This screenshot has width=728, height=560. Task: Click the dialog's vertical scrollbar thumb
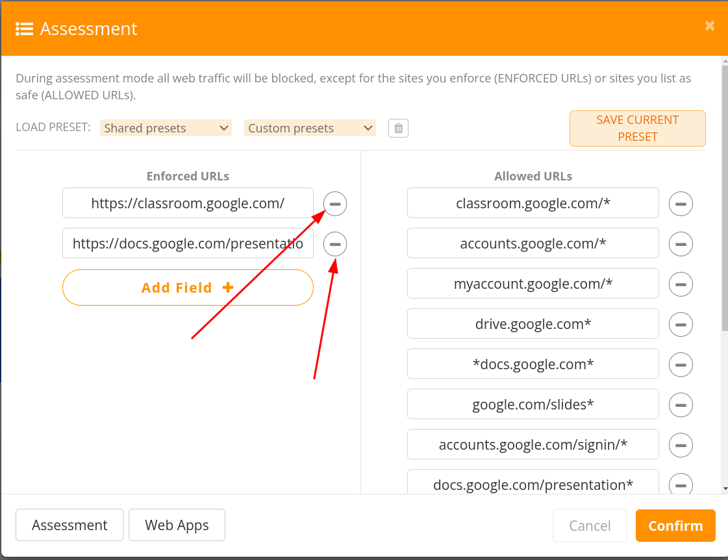pos(725,198)
